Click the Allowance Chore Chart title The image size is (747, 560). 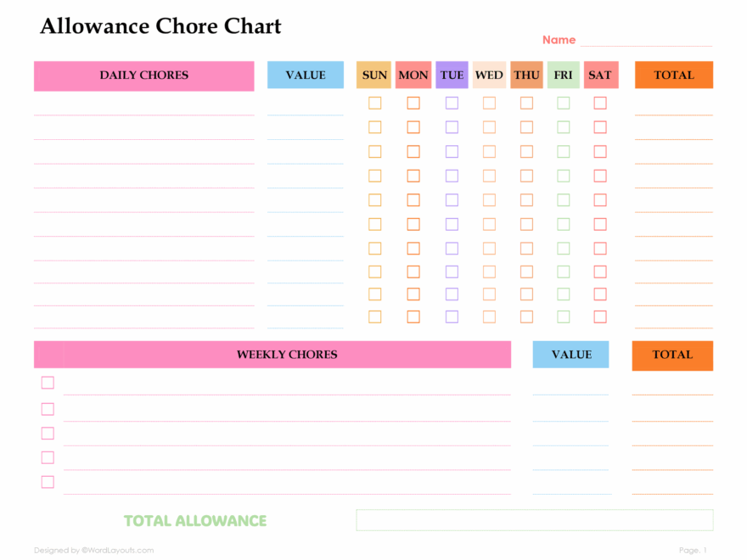click(x=160, y=26)
